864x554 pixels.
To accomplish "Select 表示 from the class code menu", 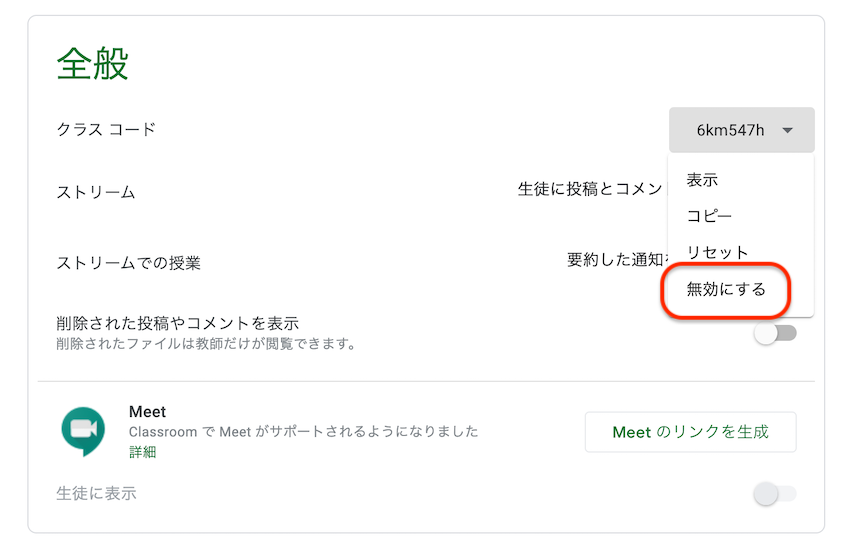I will tap(702, 180).
